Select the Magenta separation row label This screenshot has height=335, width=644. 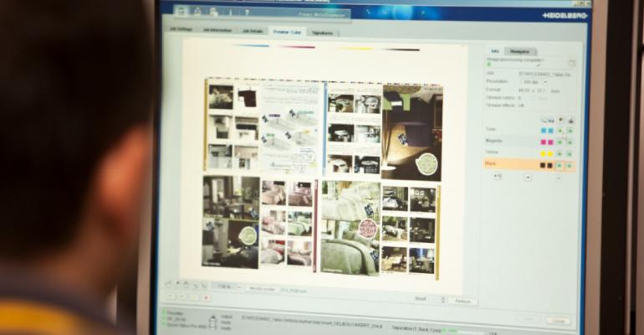coord(493,141)
